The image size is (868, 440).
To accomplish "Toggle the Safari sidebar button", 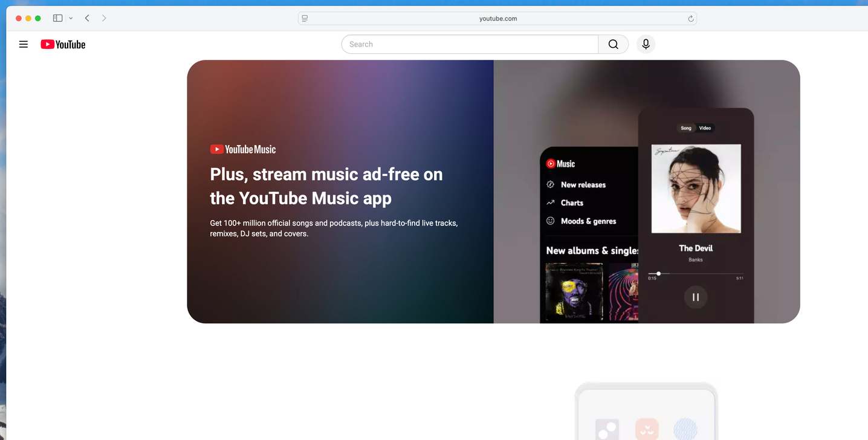I will pos(58,18).
